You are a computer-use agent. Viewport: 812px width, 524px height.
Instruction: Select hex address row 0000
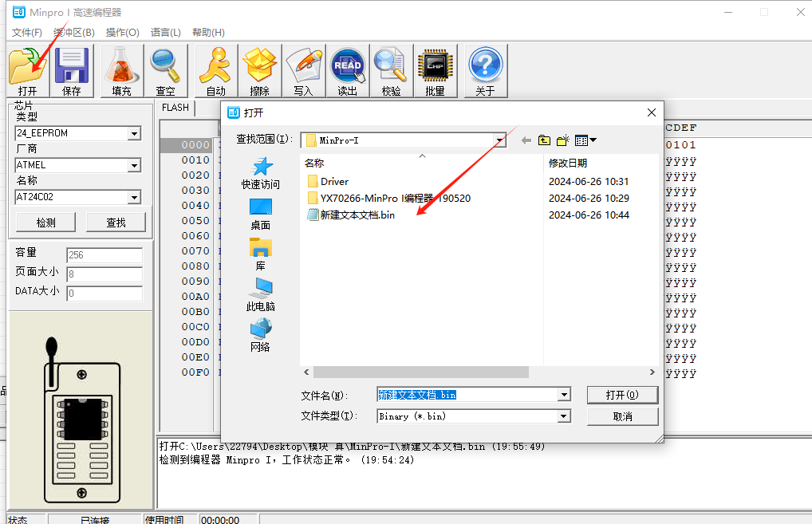tap(195, 145)
